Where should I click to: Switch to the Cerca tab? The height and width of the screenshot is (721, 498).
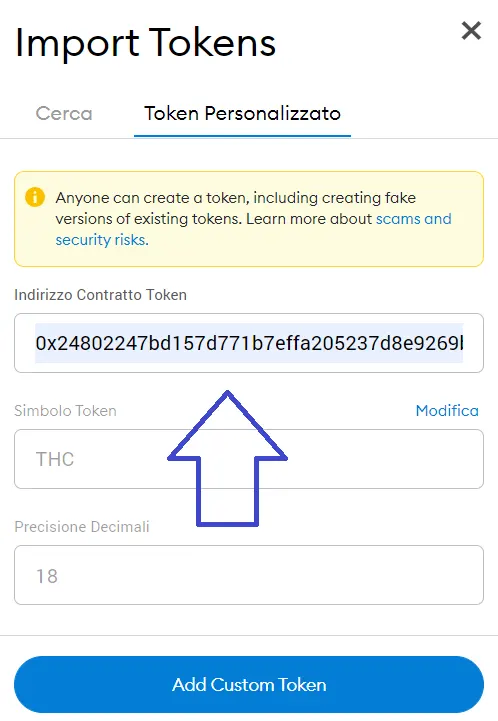tap(64, 114)
